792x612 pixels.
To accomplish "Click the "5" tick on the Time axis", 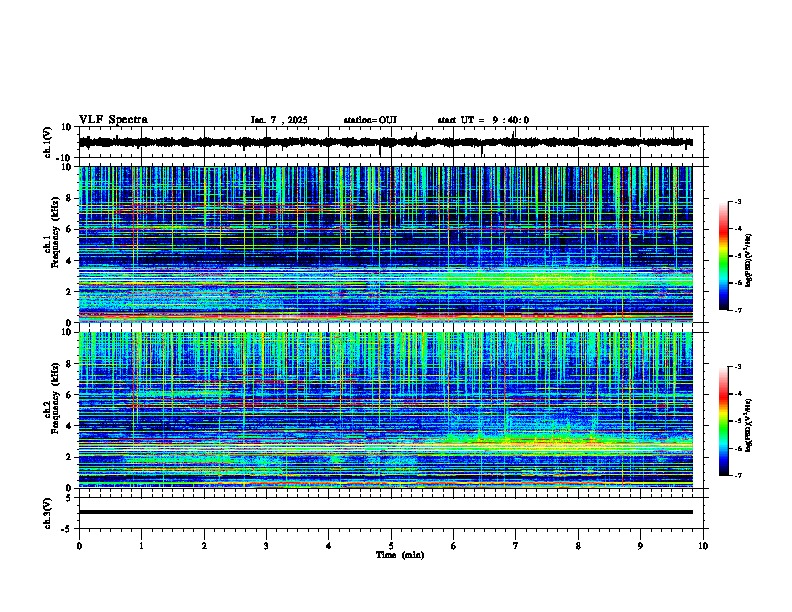I will point(391,546).
